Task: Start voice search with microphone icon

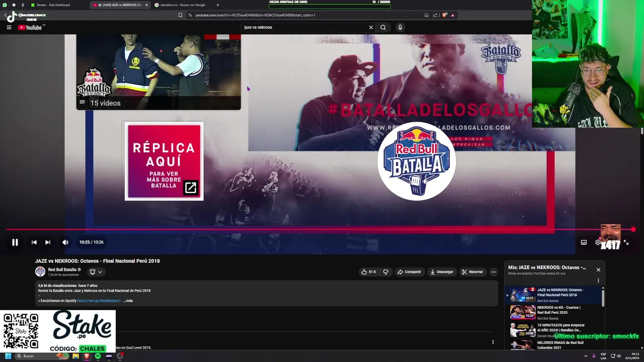Action: tap(400, 27)
